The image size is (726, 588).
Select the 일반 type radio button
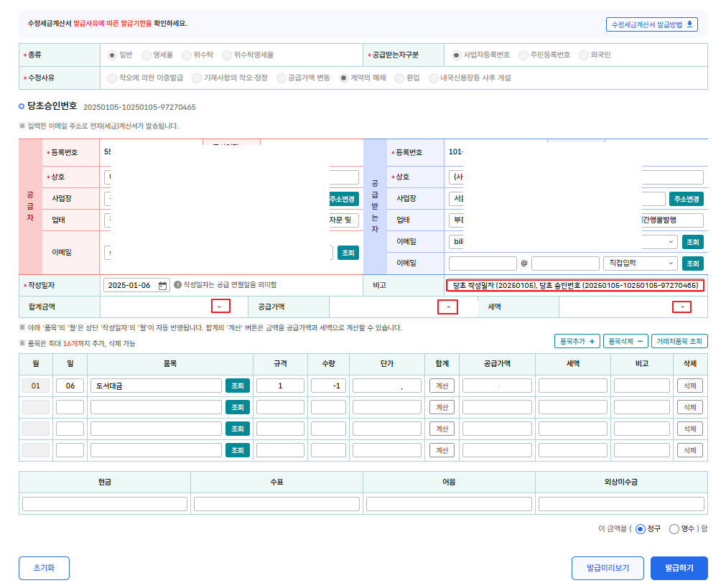[x=111, y=55]
